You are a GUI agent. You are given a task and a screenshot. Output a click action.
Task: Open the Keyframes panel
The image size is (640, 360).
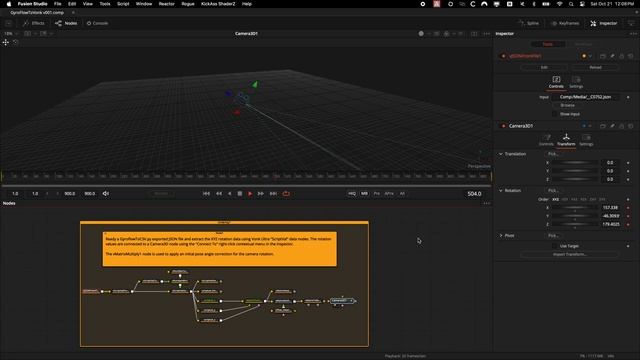click(x=565, y=23)
